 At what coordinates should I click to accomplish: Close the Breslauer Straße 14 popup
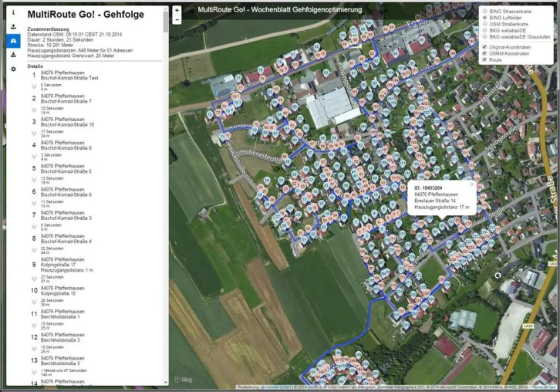click(x=472, y=184)
